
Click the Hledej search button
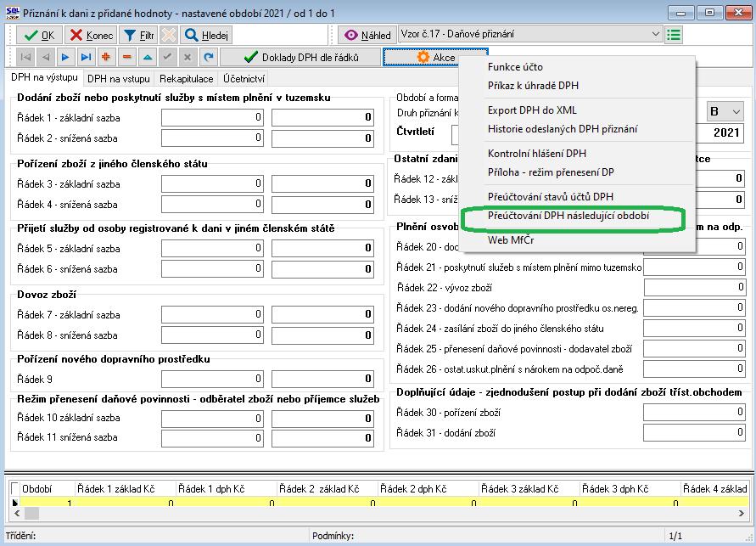206,35
